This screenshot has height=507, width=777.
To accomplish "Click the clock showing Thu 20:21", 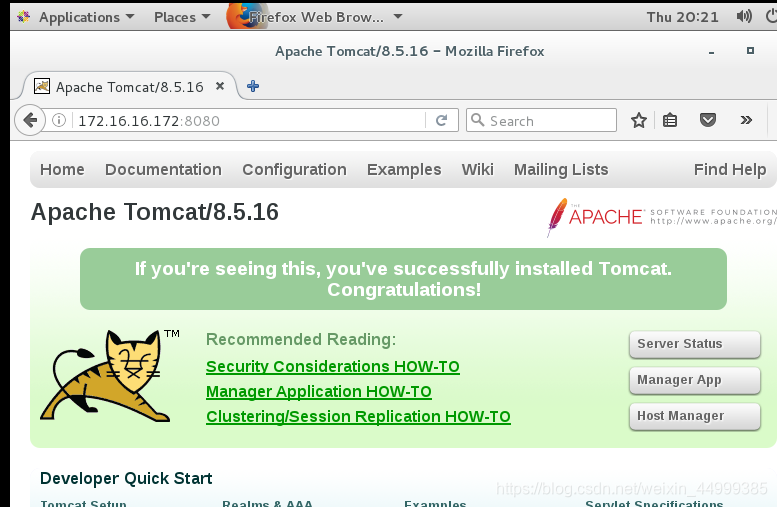I will (x=682, y=17).
